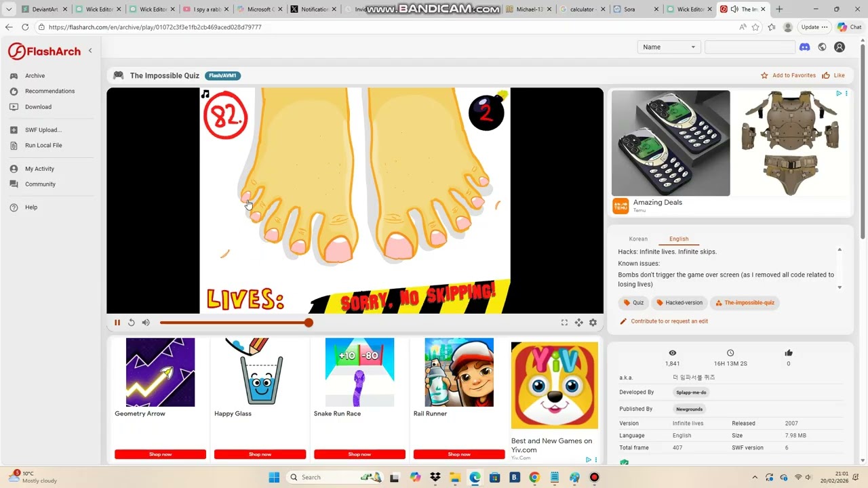
Task: Click the description's down scroll arrow
Action: point(840,287)
